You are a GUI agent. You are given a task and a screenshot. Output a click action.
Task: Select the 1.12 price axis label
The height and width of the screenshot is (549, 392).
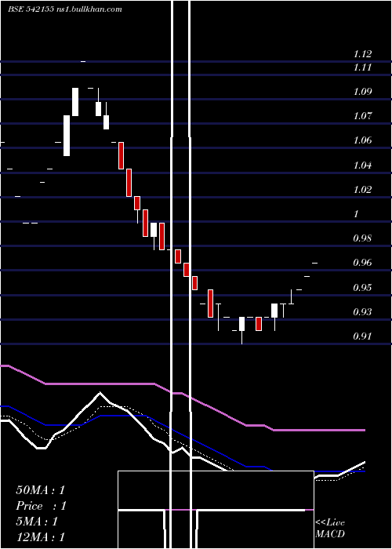coord(362,54)
